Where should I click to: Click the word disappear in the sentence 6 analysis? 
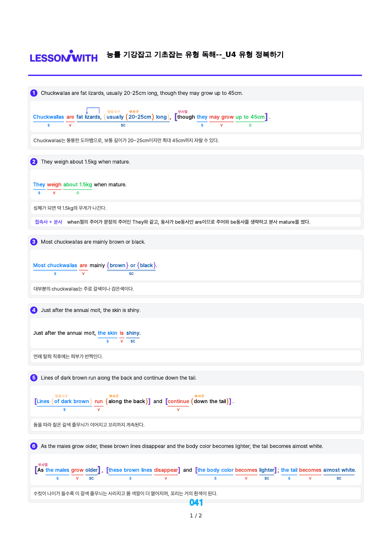pos(166,470)
